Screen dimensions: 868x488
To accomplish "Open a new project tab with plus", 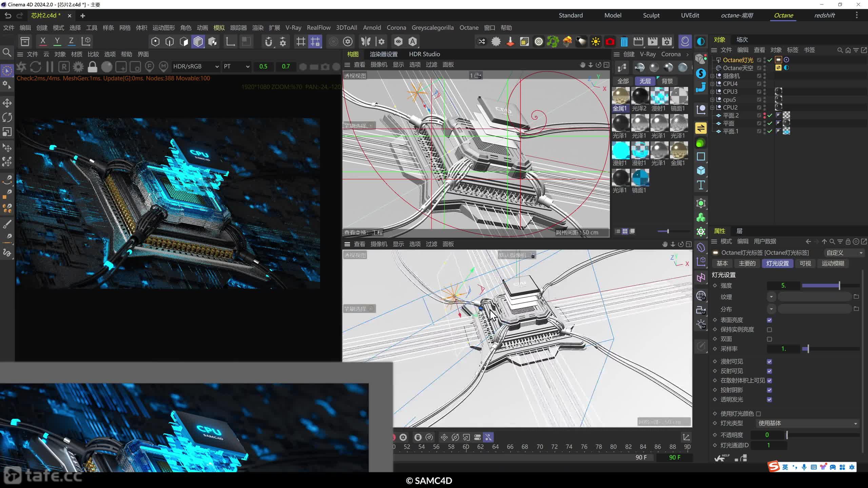I will coord(82,16).
